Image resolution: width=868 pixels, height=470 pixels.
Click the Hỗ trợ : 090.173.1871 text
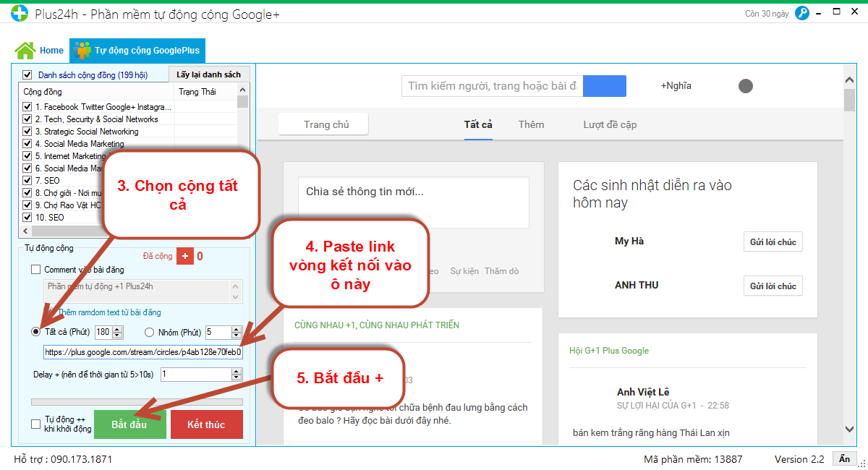(63, 459)
